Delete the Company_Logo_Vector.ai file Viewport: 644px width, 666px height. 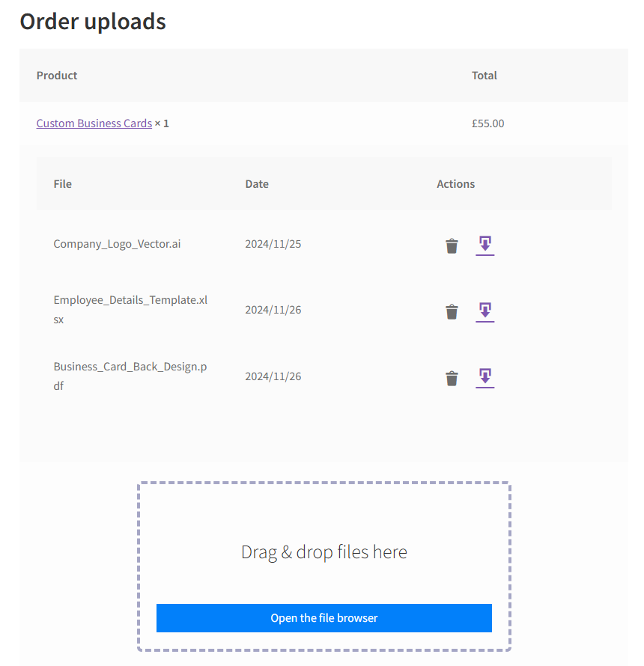tap(452, 245)
